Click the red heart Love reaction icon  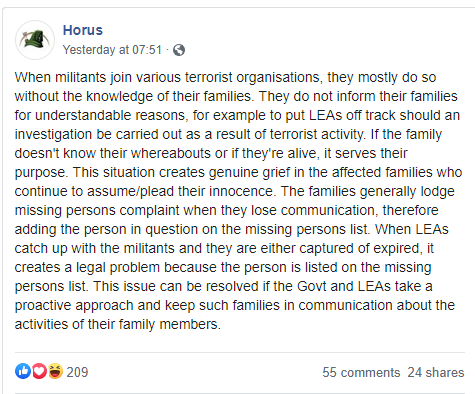39,371
